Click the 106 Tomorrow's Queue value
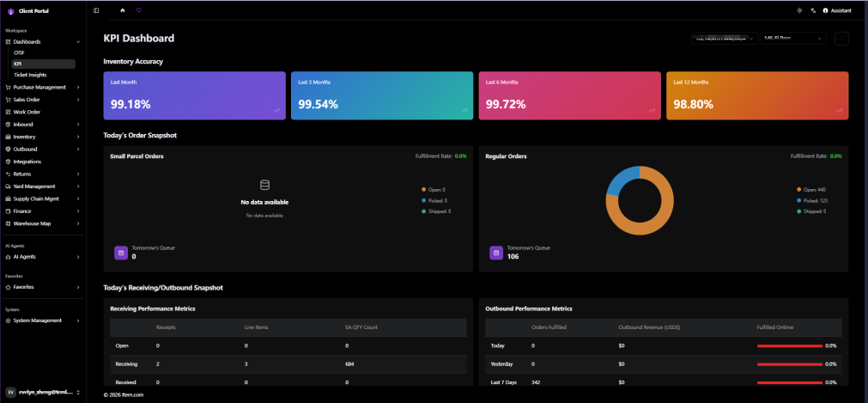Viewport: 868px width, 403px height. (513, 257)
